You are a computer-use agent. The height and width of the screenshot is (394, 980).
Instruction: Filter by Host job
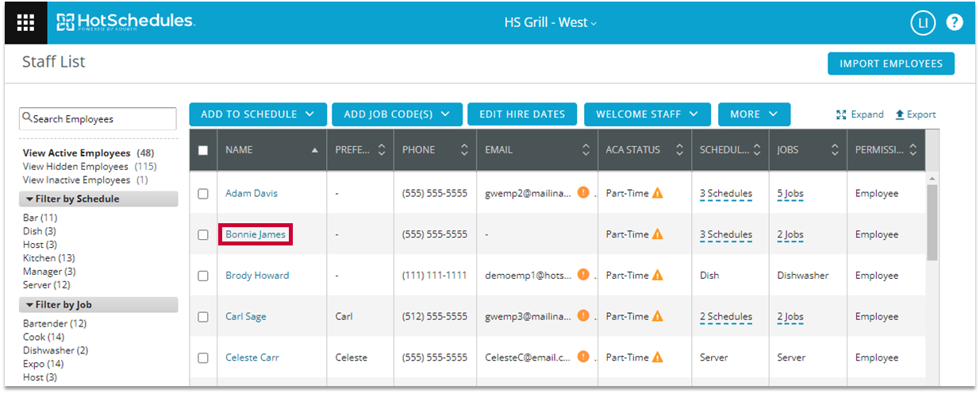tap(40, 378)
